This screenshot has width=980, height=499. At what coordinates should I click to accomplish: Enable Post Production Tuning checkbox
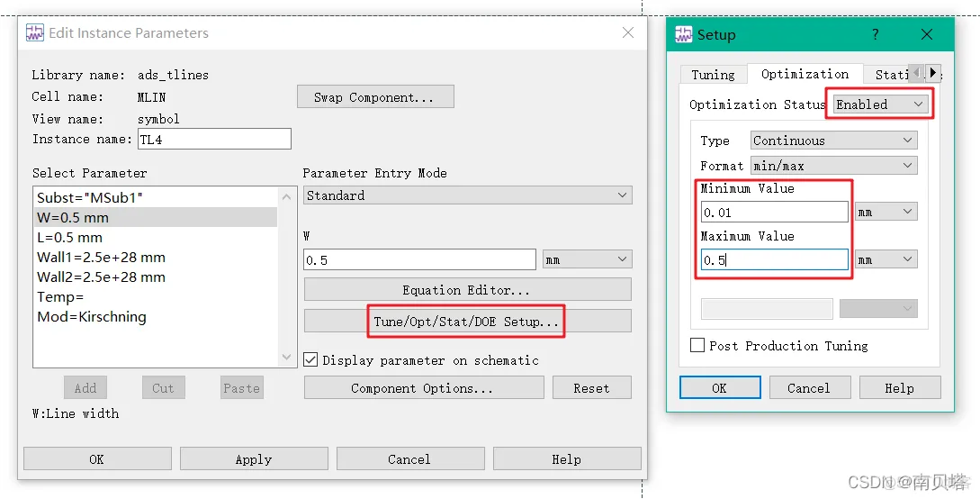tap(697, 345)
